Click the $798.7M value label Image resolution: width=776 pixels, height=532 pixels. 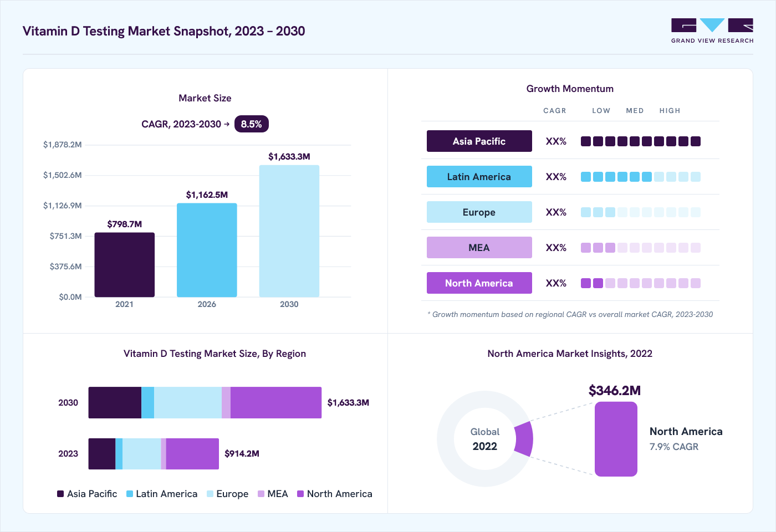[x=125, y=224]
